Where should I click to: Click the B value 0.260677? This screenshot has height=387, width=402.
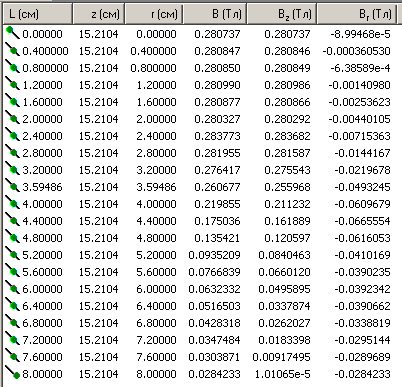click(217, 187)
